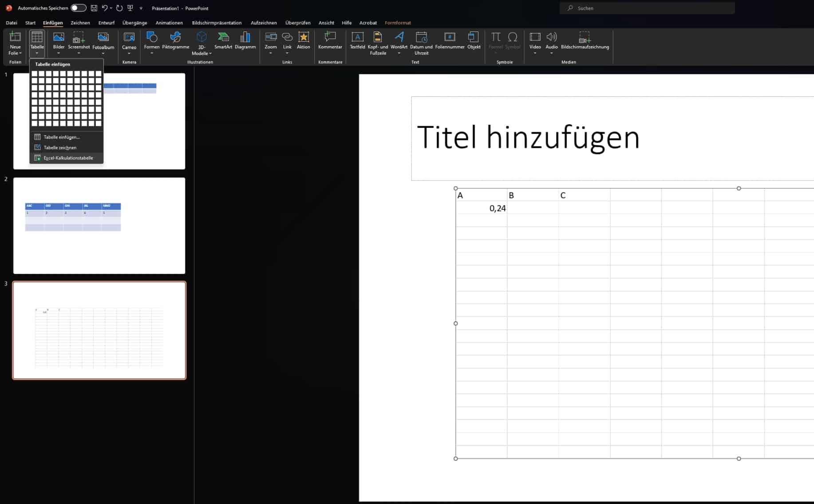814x504 pixels.
Task: Expand the Audio dropdown menu
Action: point(551,53)
